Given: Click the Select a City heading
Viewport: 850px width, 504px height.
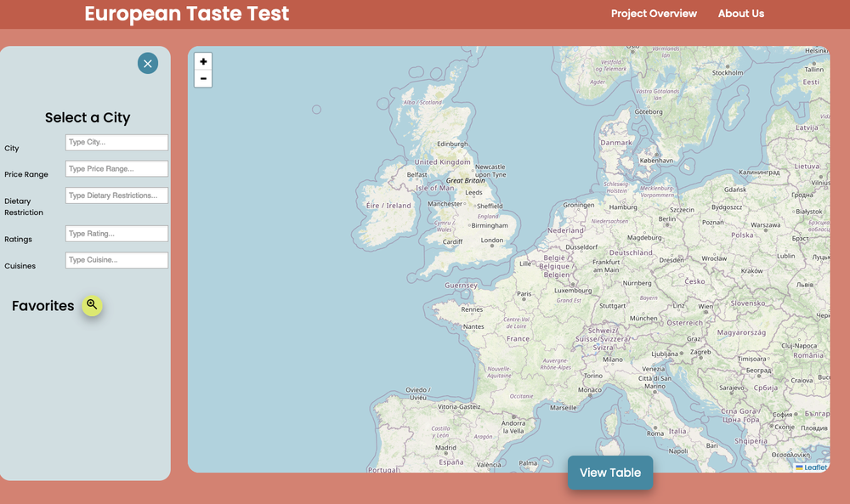Looking at the screenshot, I should (88, 117).
